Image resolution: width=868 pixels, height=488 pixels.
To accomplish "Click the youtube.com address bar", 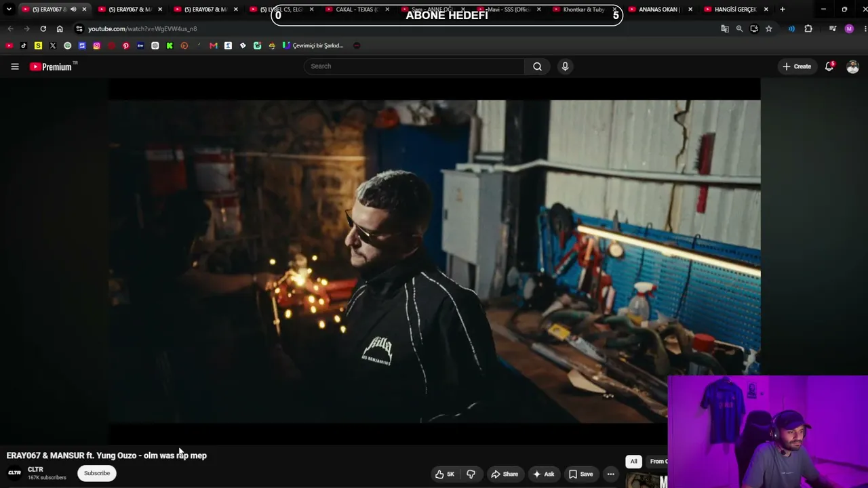I will [x=400, y=28].
